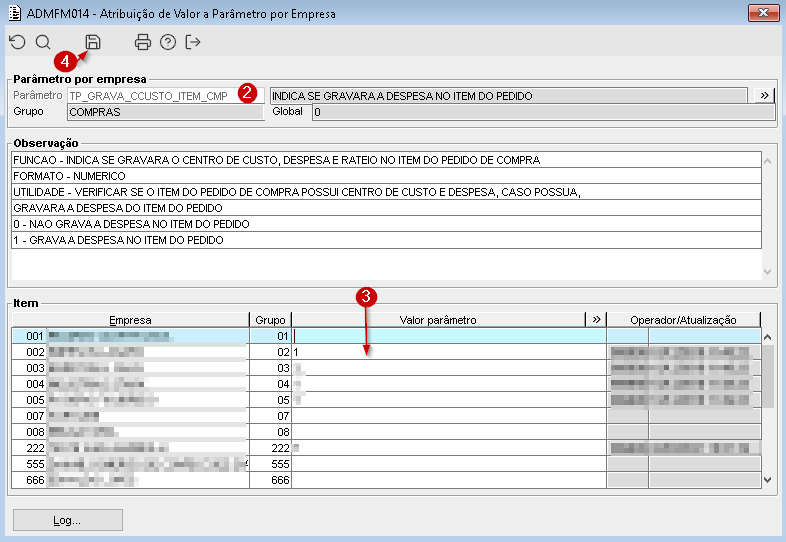Select empresa code 007 row
This screenshot has height=542, width=786.
click(x=29, y=416)
